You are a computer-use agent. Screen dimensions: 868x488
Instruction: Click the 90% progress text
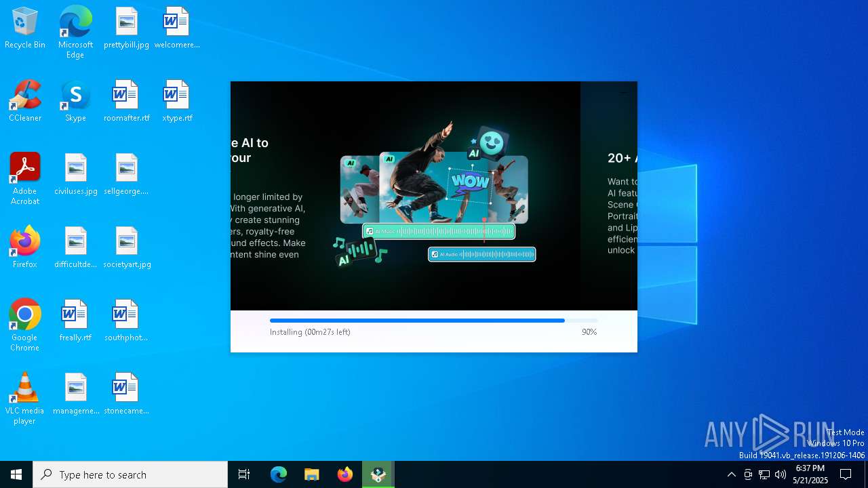click(589, 332)
